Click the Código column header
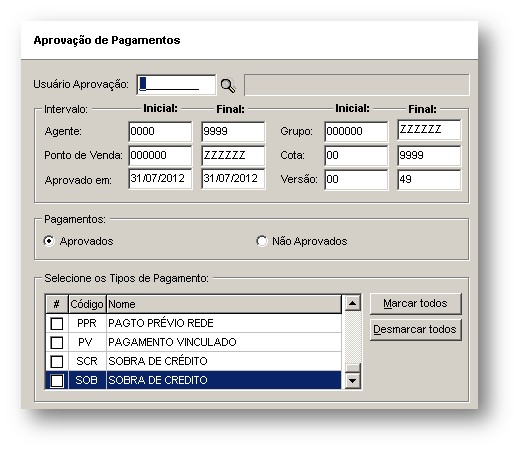Screen dimensions: 520x451 (x=87, y=304)
